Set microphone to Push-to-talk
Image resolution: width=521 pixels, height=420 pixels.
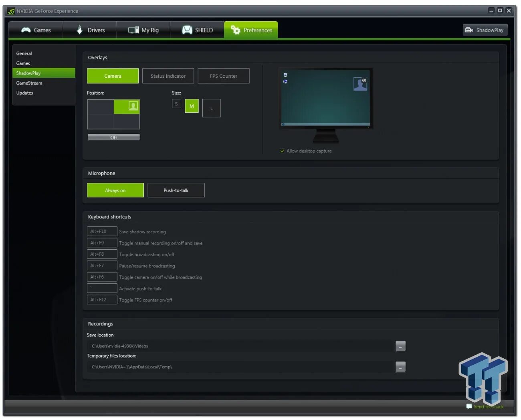(176, 190)
